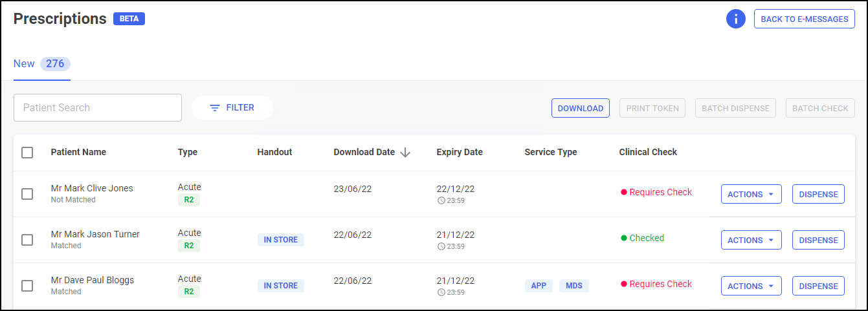Click the MDS service type badge
Screen dimensions: 868x311
coord(573,286)
